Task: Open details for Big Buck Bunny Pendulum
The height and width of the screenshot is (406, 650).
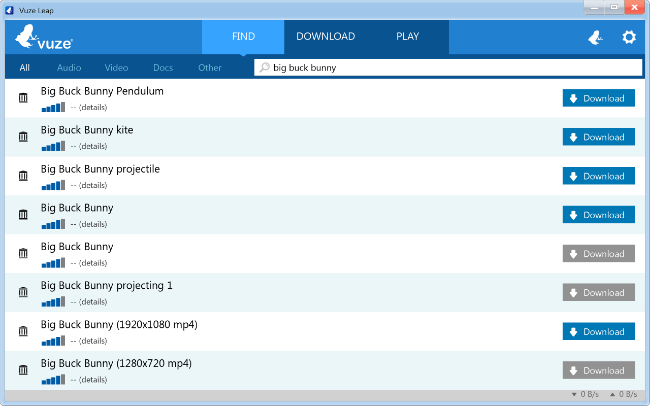Action: point(93,107)
